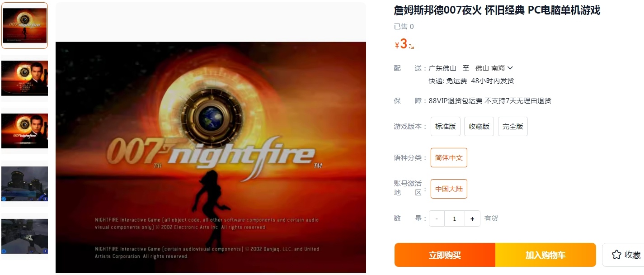
Task: Click the star favorite icon
Action: [616, 255]
